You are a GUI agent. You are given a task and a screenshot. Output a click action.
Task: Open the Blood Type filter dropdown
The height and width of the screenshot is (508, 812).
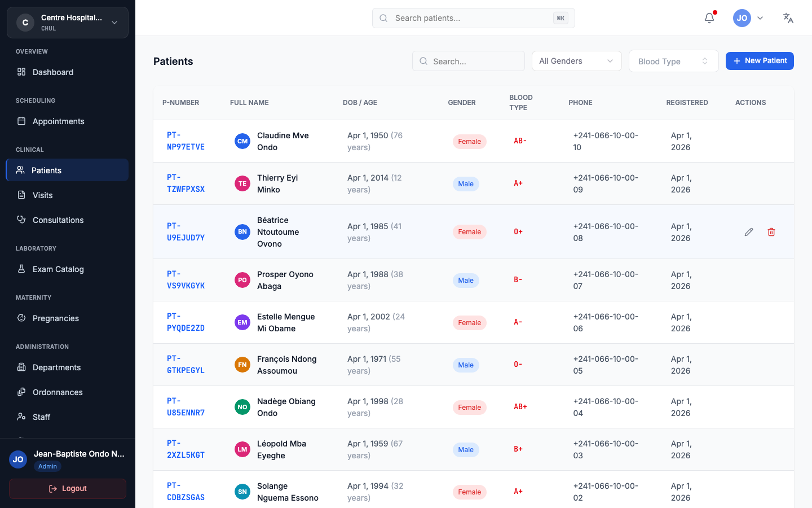tap(673, 61)
